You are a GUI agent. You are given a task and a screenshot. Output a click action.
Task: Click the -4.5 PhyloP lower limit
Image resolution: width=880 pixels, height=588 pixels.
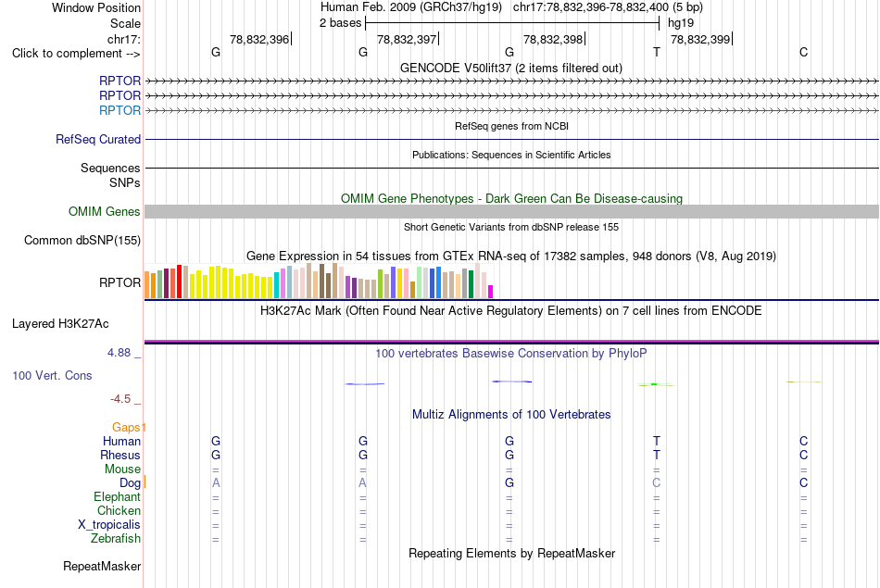(x=120, y=399)
